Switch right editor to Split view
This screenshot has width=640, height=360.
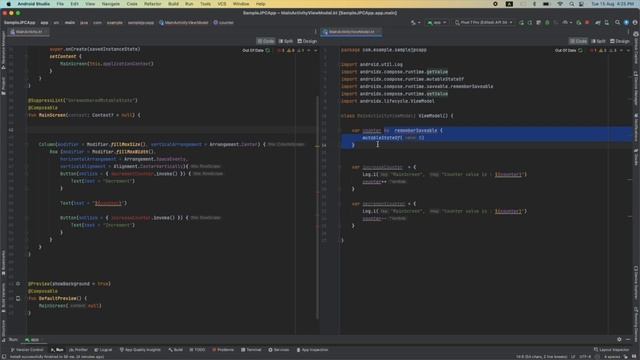pyautogui.click(x=598, y=41)
